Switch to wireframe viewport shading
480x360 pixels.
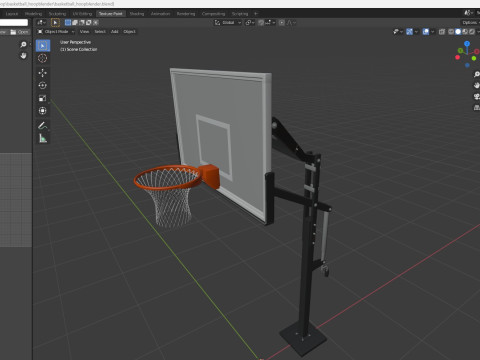tap(451, 32)
